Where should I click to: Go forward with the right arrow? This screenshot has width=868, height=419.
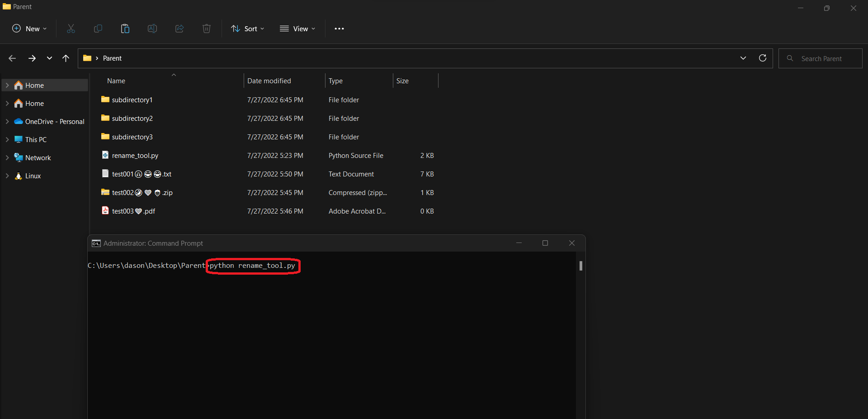click(x=32, y=58)
